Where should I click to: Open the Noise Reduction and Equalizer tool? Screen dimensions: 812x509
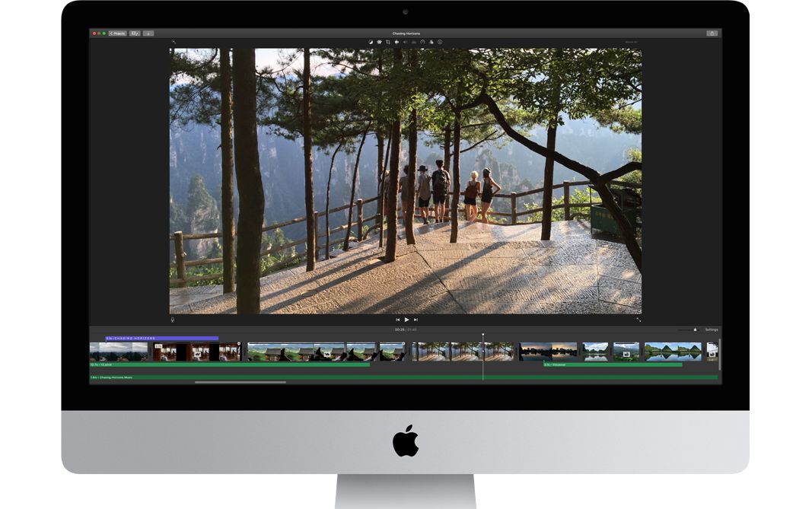414,42
